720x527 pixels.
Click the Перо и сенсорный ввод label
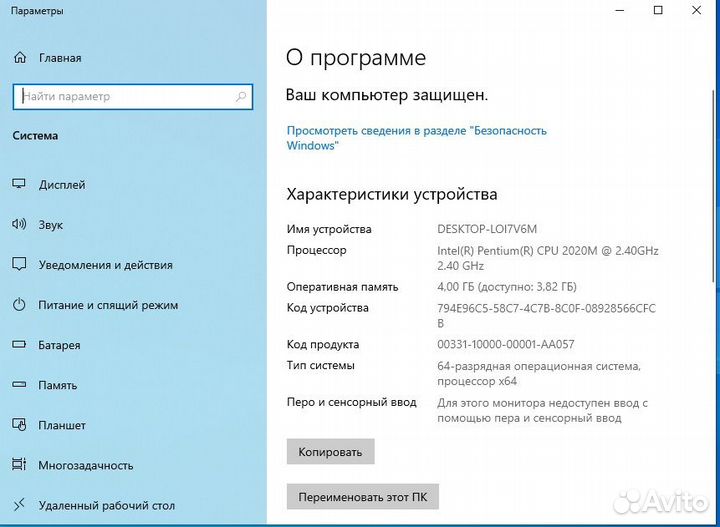point(351,403)
